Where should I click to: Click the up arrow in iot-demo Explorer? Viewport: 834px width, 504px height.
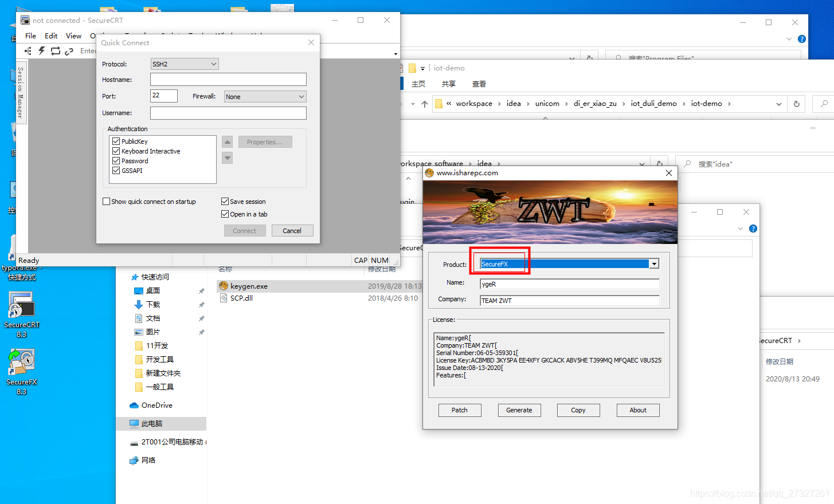[424, 104]
